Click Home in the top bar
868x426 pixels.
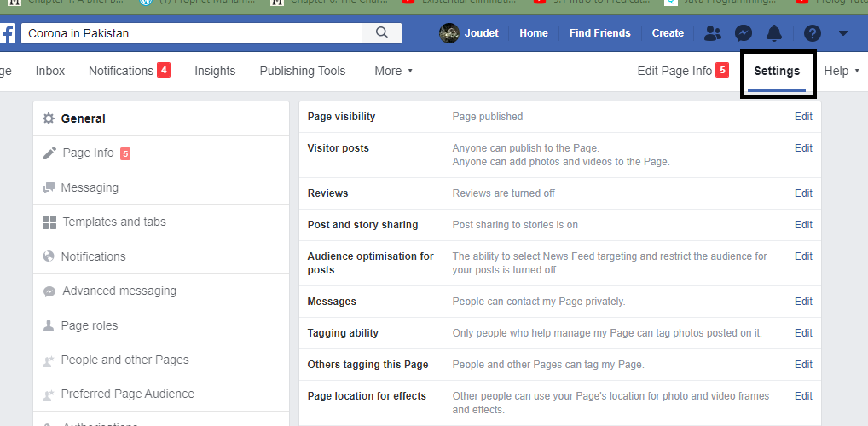point(534,33)
